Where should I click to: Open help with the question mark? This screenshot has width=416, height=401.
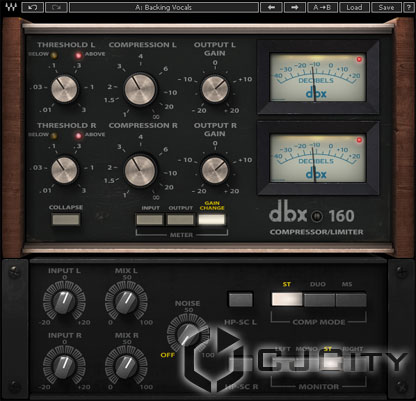click(408, 7)
